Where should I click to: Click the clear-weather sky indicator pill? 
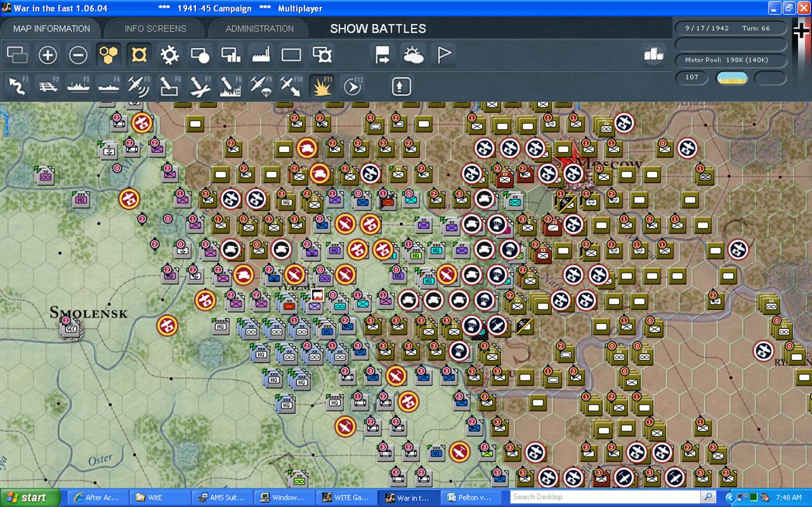pos(732,78)
